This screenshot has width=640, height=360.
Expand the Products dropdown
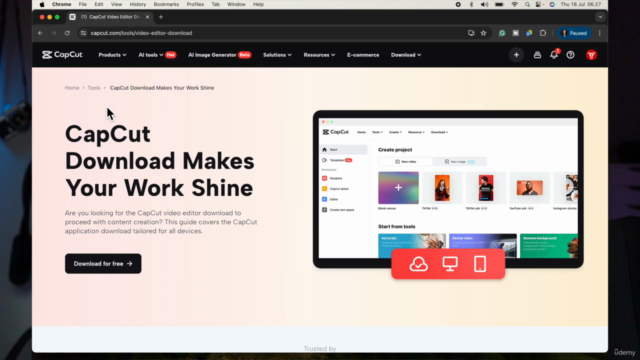[x=112, y=55]
